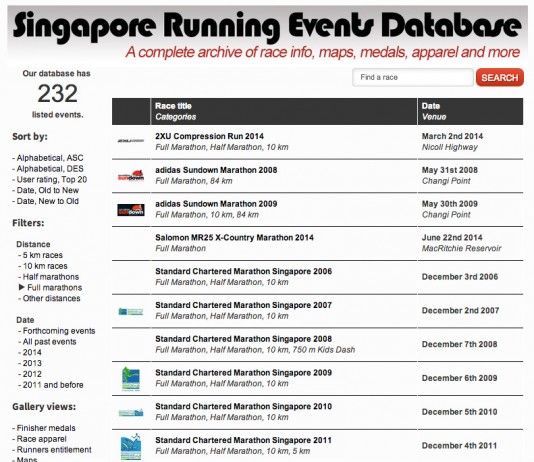Screen dimensions: 534x462
Task: Open Standard Chartered Marathon Singapore 2011
Action: point(244,440)
